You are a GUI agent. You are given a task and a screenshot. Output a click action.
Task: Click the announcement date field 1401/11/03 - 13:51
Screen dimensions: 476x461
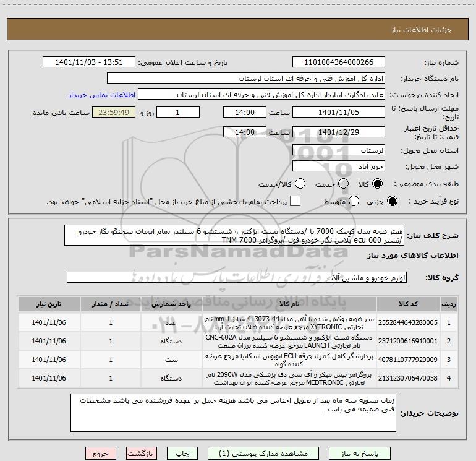(89, 62)
